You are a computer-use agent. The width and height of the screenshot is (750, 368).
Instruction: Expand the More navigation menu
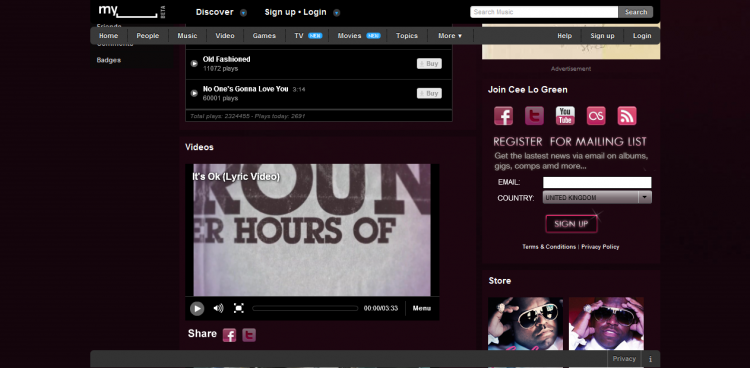[450, 36]
